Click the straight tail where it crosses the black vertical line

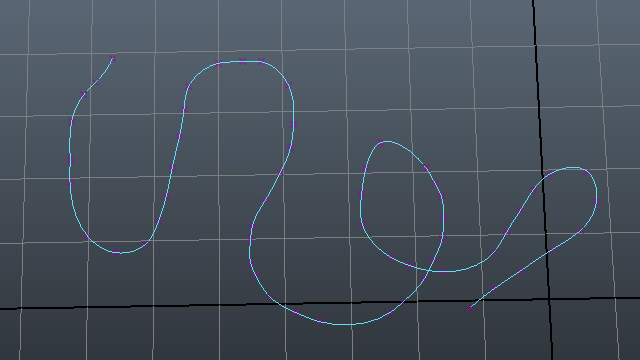click(x=547, y=254)
